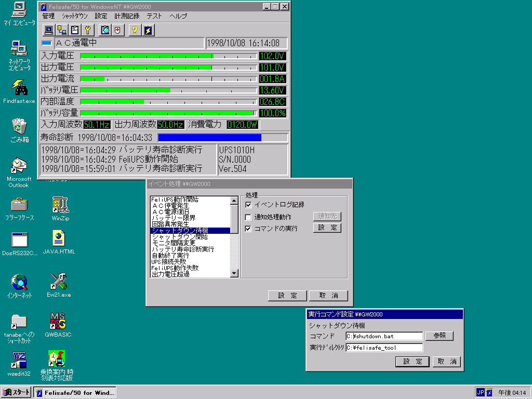
Task: Click the コマンド input field with shutdown.bat
Action: 384,336
